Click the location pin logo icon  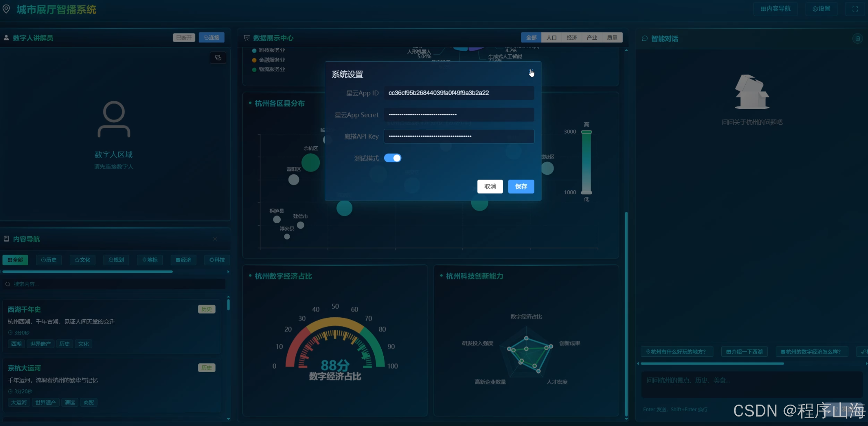click(6, 9)
